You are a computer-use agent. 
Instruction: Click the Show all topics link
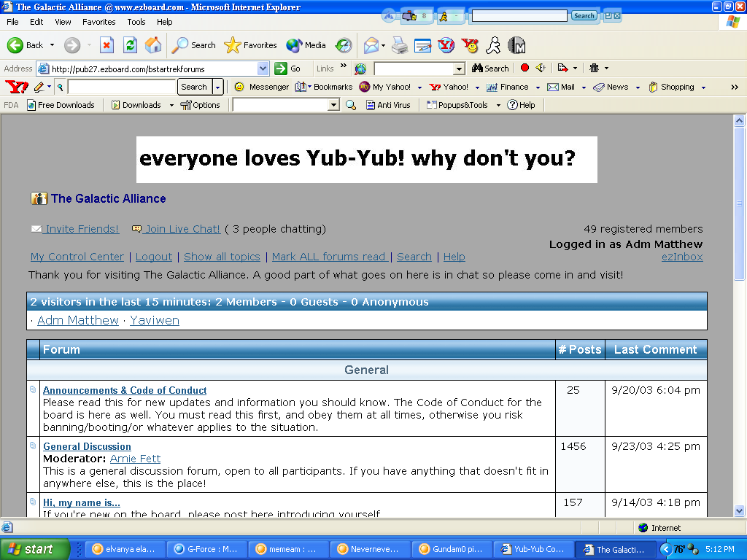coord(222,257)
